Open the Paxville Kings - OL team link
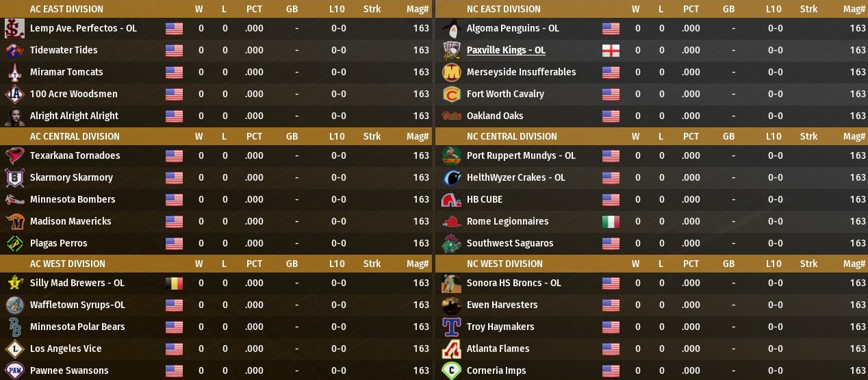This screenshot has height=380, width=868. pyautogui.click(x=506, y=50)
